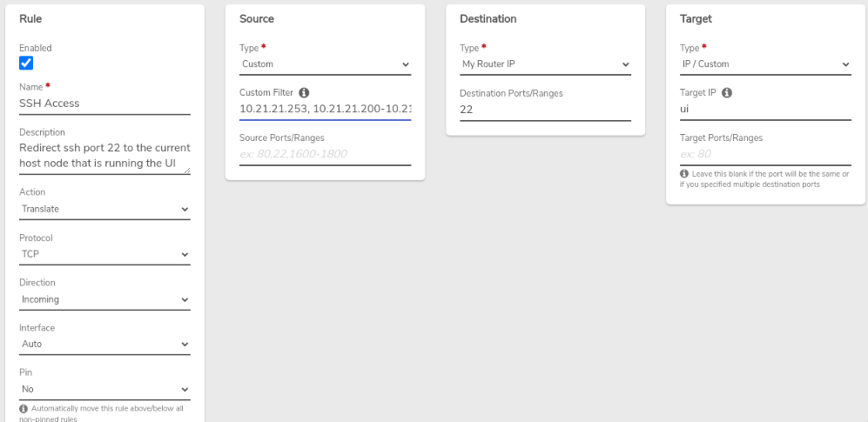Screen dimensions: 868x422
Task: Open the Interface dropdown set to Auto
Action: click(x=104, y=344)
